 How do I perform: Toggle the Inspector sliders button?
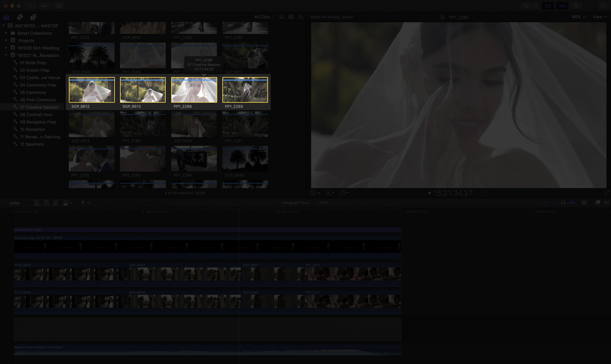tap(576, 6)
